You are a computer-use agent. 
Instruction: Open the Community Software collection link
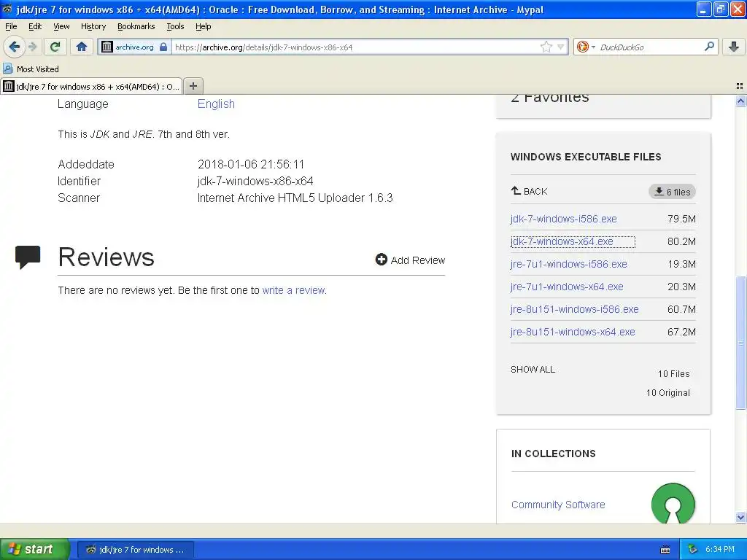point(558,505)
